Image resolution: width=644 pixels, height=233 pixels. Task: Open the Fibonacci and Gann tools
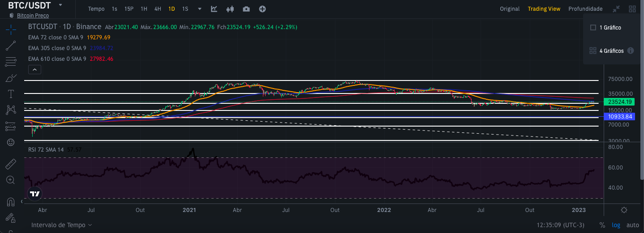coord(11,62)
